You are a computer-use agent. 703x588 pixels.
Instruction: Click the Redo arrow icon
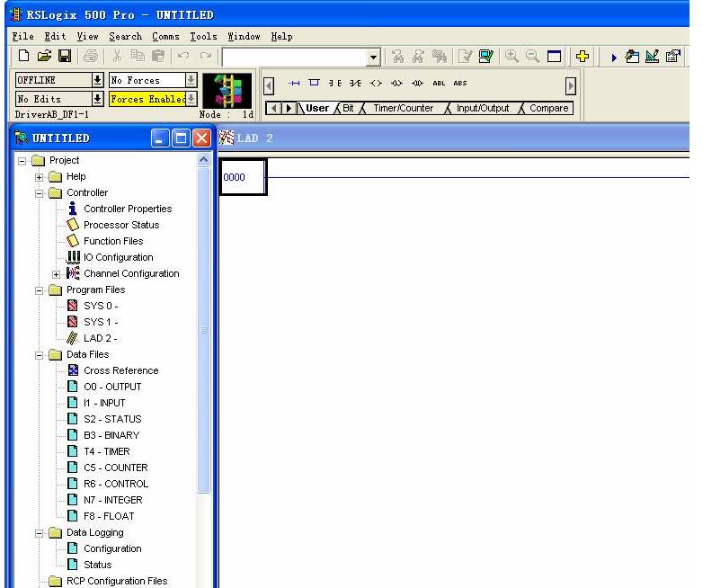pyautogui.click(x=206, y=56)
